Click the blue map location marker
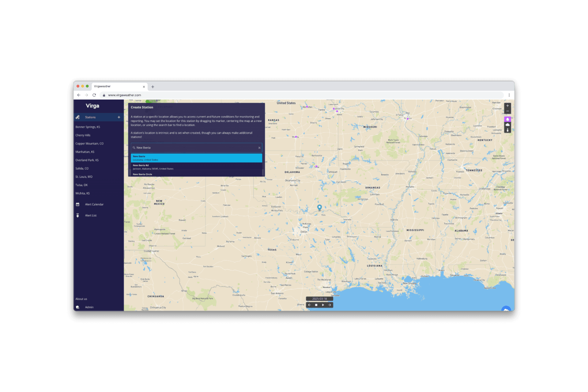This screenshot has width=588, height=392. tap(319, 207)
